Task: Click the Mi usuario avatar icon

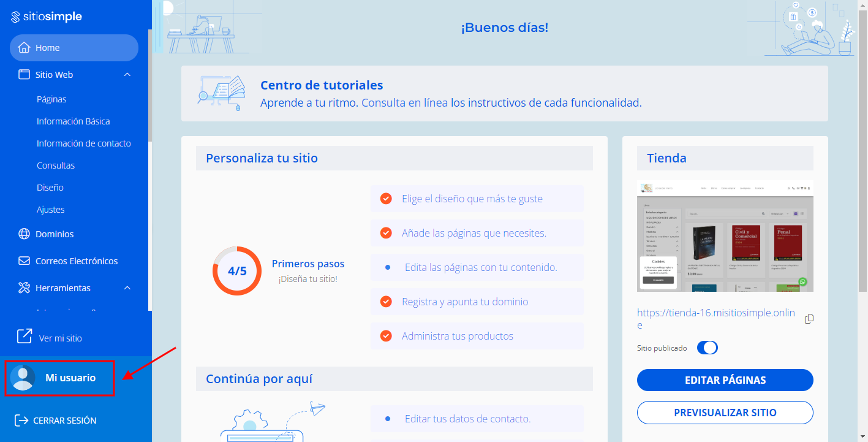Action: [23, 378]
